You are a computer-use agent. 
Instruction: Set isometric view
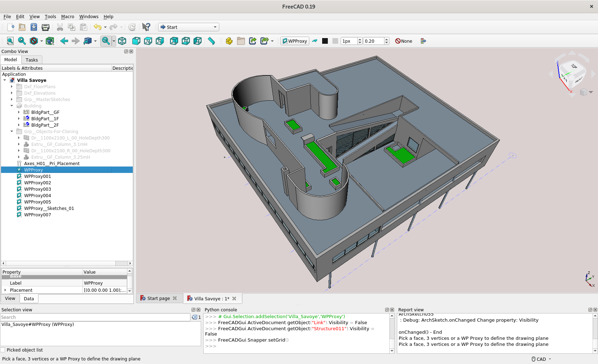[122, 41]
